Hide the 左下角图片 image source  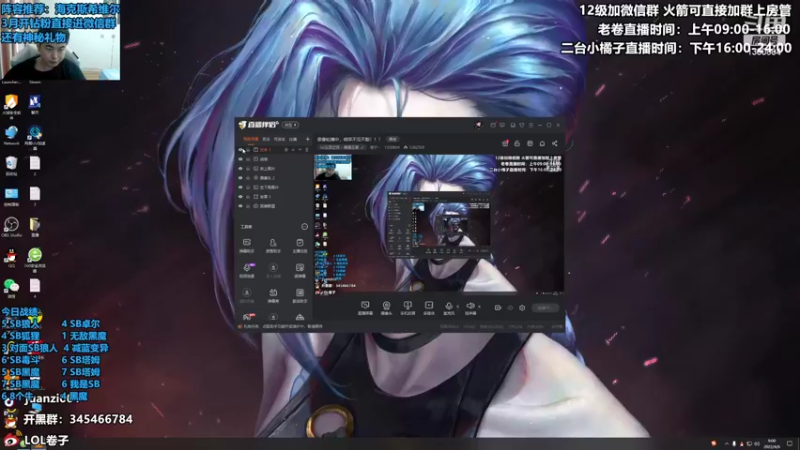(240, 187)
